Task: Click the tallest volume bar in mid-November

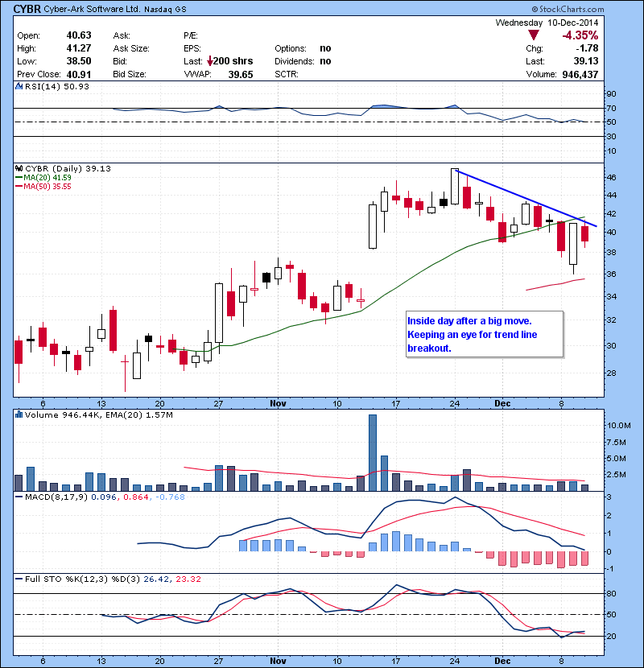Action: tap(373, 453)
